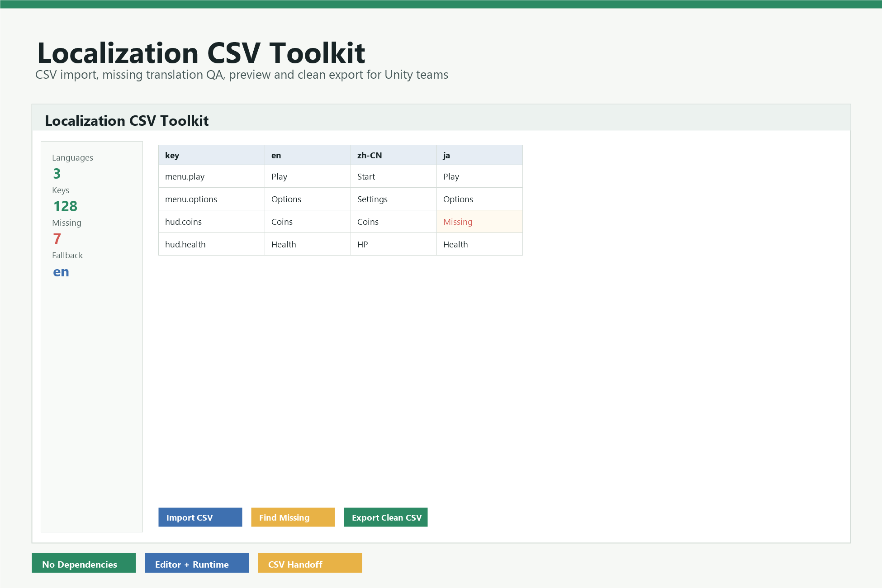Click the Import CSV button
This screenshot has width=882, height=588.
[x=200, y=517]
